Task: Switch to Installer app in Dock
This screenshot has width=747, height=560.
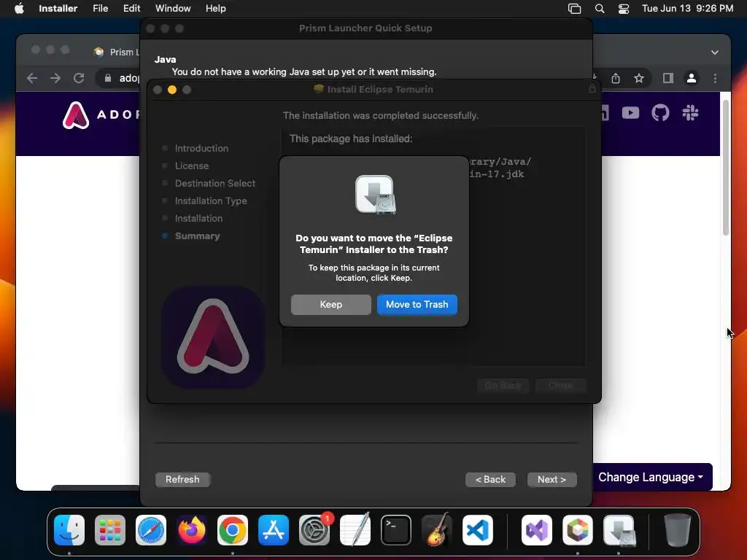Action: point(619,530)
